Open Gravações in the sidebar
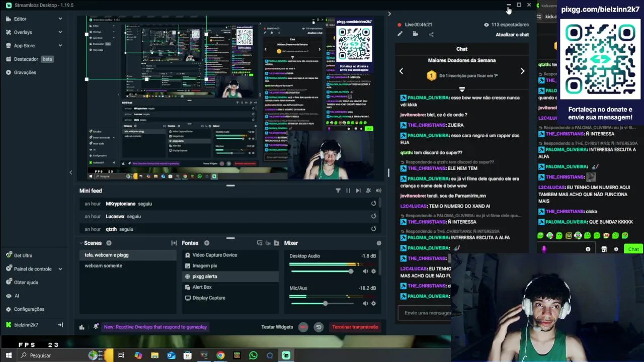 (x=25, y=72)
